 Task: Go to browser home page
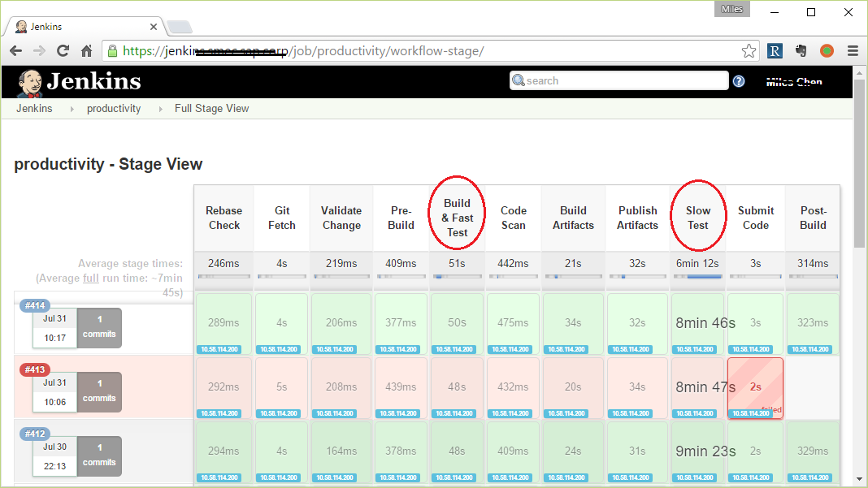86,51
